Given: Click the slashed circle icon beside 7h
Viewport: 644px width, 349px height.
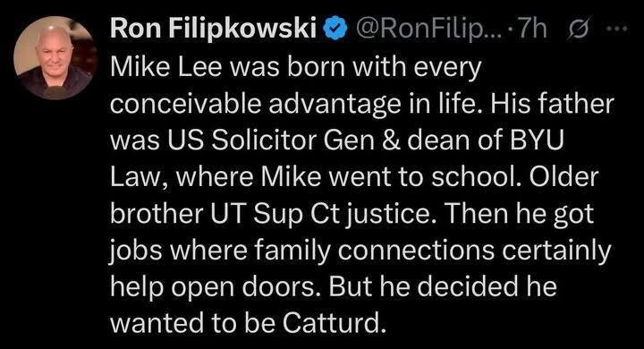Looking at the screenshot, I should [x=580, y=29].
